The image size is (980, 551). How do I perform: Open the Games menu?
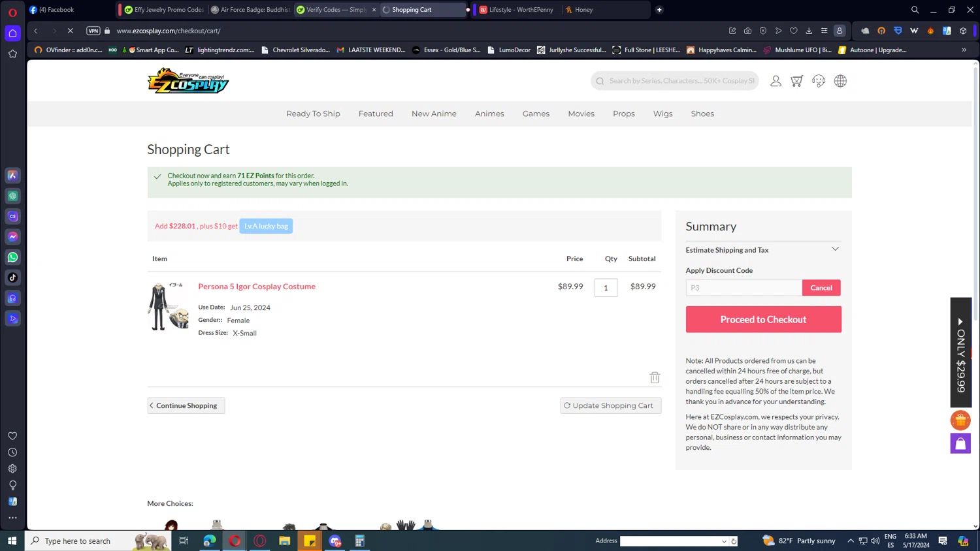(536, 114)
